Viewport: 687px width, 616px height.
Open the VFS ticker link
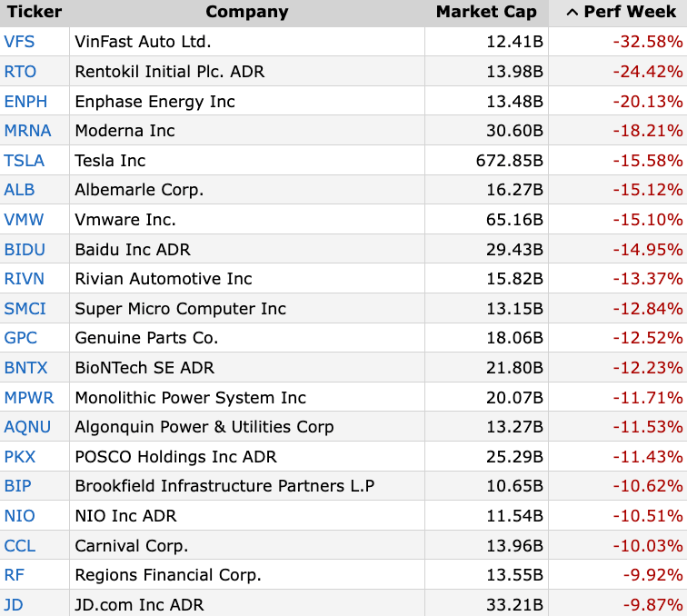[x=19, y=42]
